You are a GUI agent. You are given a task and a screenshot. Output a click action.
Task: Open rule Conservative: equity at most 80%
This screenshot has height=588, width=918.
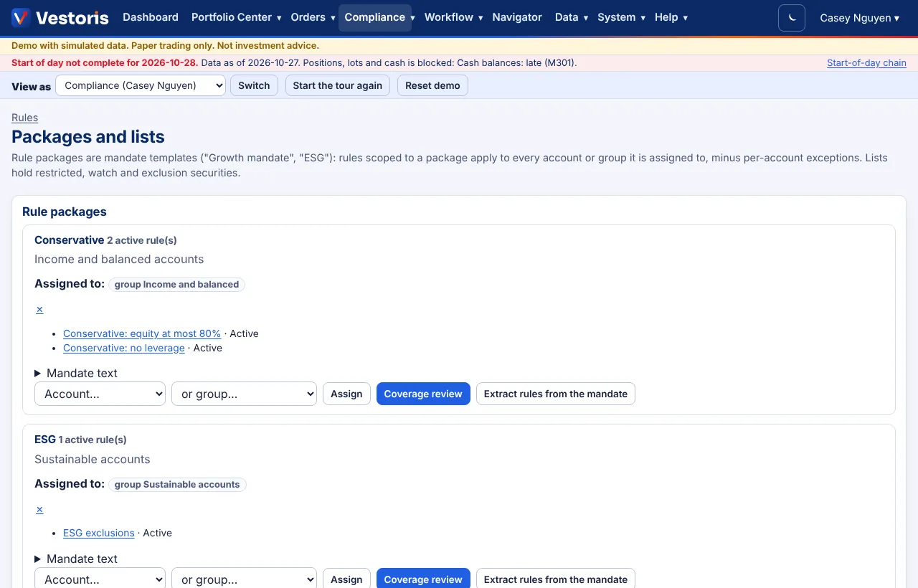(142, 333)
